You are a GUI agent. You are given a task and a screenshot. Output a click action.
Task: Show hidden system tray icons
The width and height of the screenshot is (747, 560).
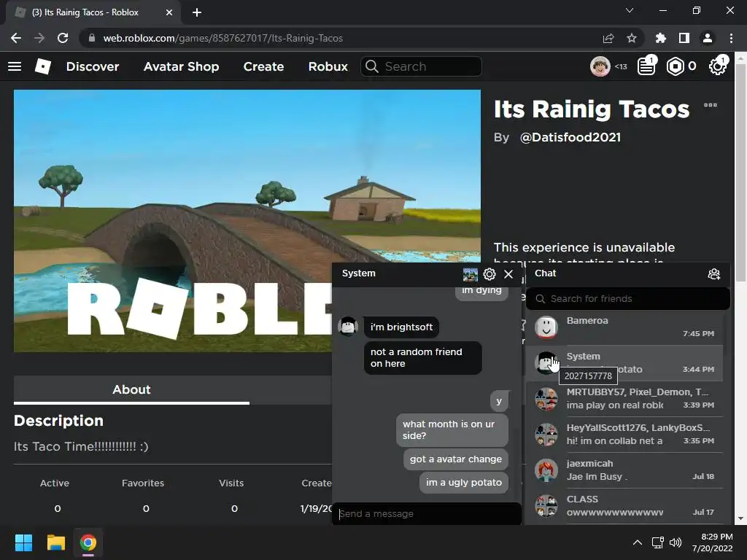pos(637,542)
